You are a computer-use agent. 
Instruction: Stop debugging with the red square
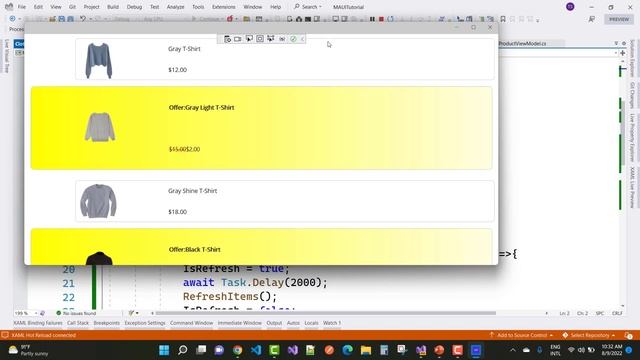[381, 19]
